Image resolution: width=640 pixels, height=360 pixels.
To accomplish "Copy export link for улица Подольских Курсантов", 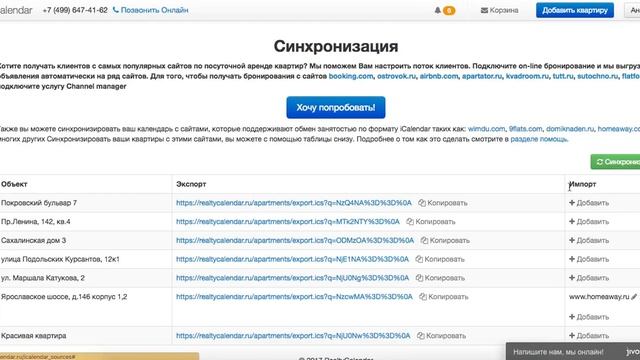I will pos(440,259).
